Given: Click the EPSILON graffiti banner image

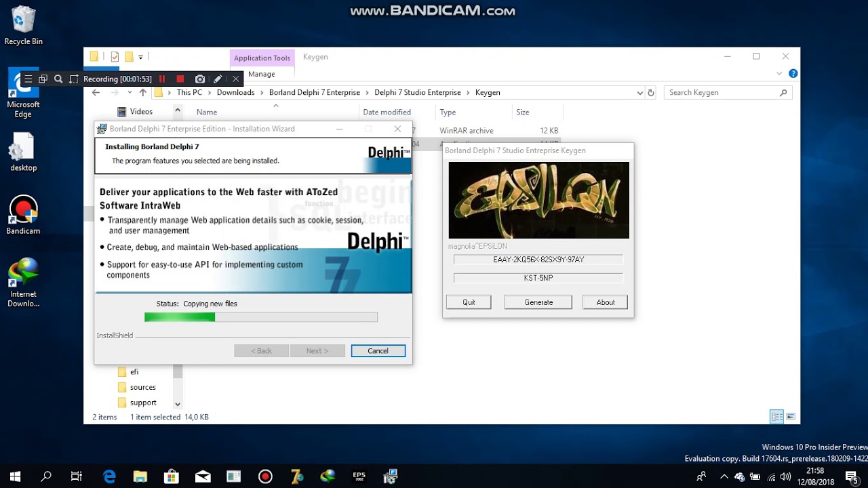Looking at the screenshot, I should pyautogui.click(x=539, y=200).
